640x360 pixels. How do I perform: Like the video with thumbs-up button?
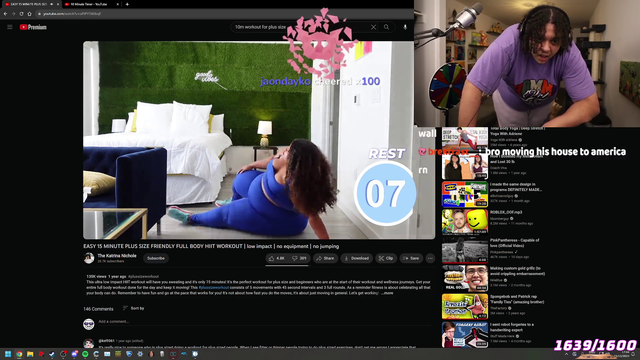coord(276,258)
